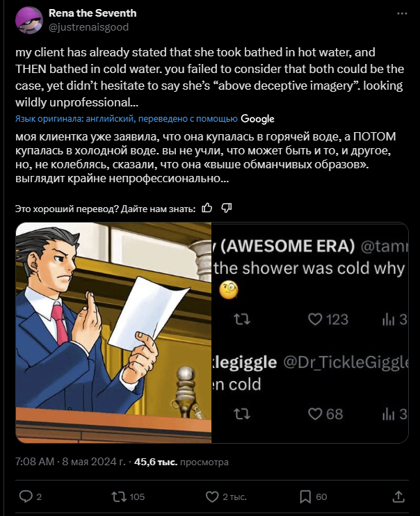The height and width of the screenshot is (516, 420).
Task: Open the Rena the Seventh display name
Action: (x=92, y=13)
